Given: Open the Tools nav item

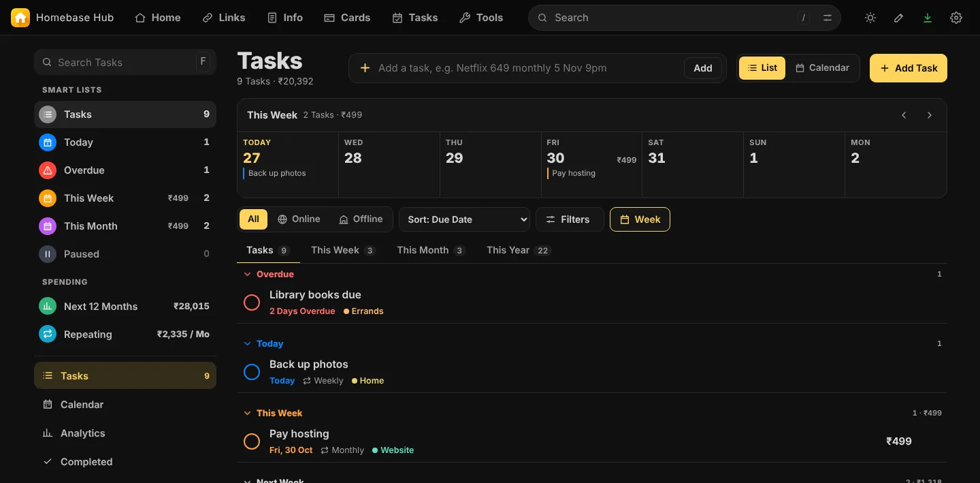Looking at the screenshot, I should tap(481, 18).
